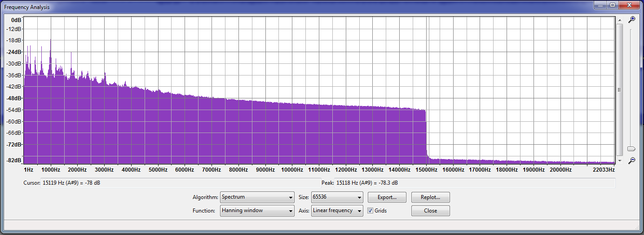Click the 1000Hz axis label

tap(50, 170)
